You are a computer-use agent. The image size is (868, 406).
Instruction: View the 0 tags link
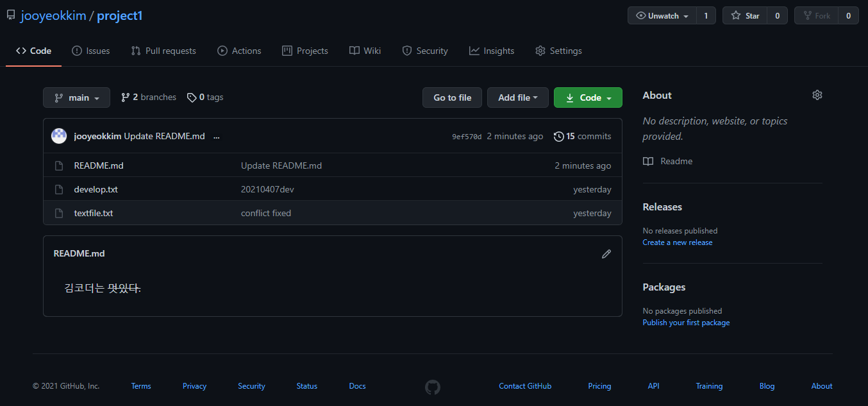click(205, 97)
